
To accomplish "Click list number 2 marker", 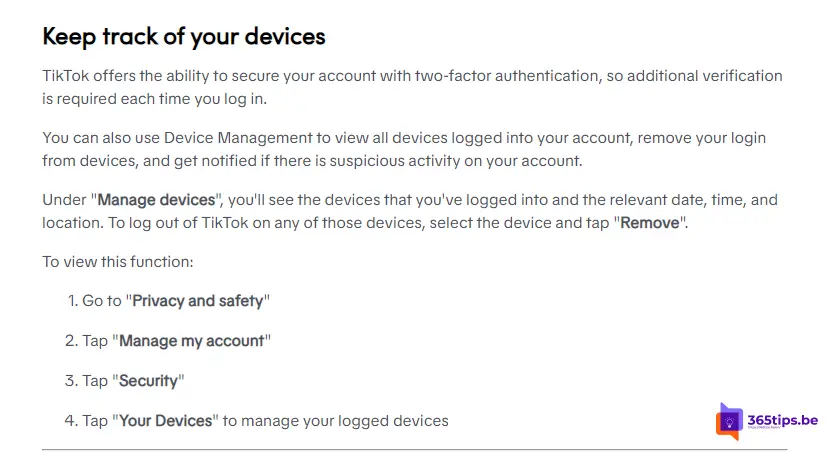I will tap(72, 341).
